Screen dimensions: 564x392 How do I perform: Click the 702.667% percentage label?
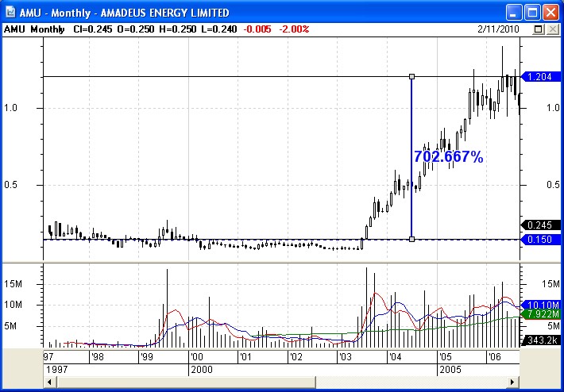(x=449, y=156)
